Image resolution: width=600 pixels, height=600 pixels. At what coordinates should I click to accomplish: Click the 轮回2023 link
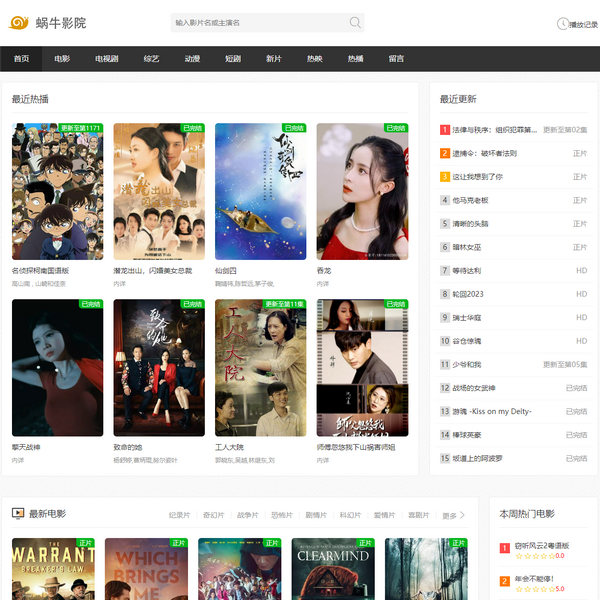click(x=468, y=294)
